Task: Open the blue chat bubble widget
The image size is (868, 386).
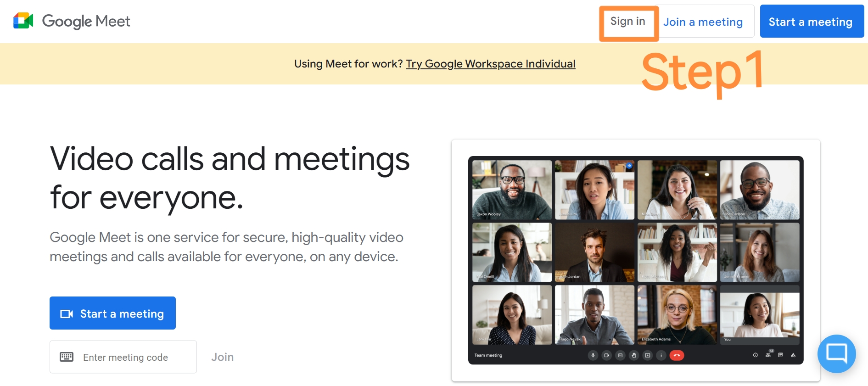Action: (x=836, y=353)
